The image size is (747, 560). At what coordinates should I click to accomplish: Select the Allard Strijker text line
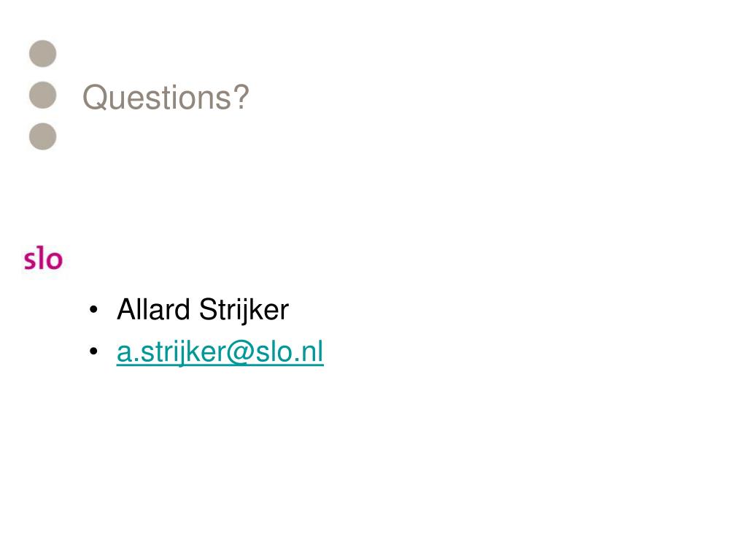coord(203,310)
